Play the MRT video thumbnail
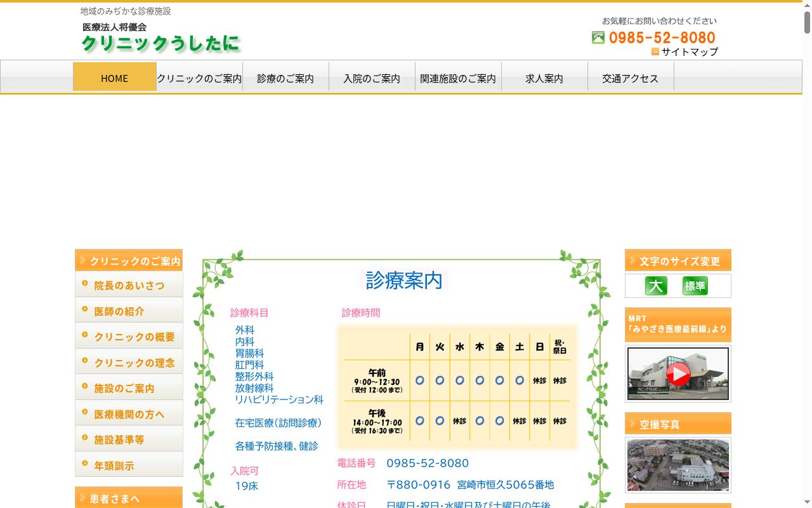 coord(678,373)
